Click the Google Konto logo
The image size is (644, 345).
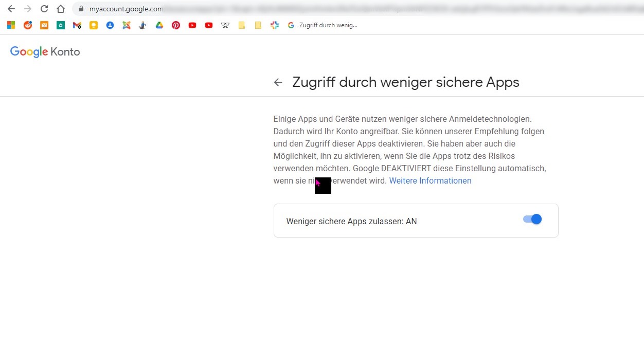coord(45,52)
